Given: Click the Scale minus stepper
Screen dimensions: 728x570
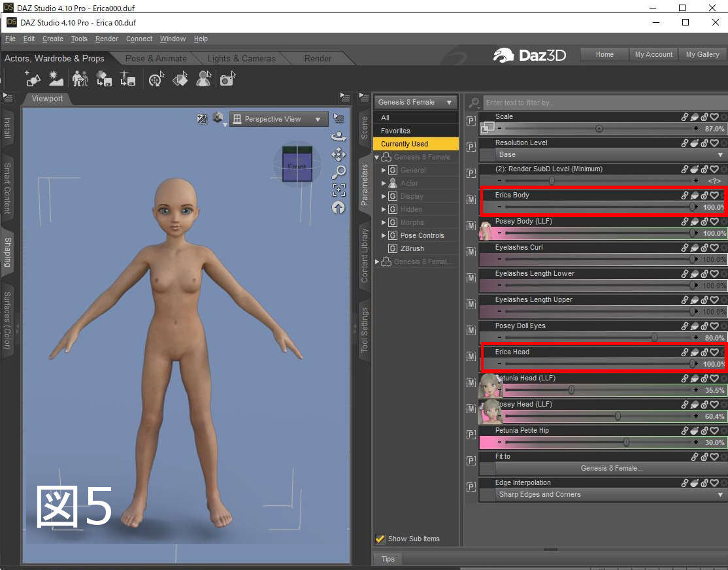Looking at the screenshot, I should [x=499, y=128].
